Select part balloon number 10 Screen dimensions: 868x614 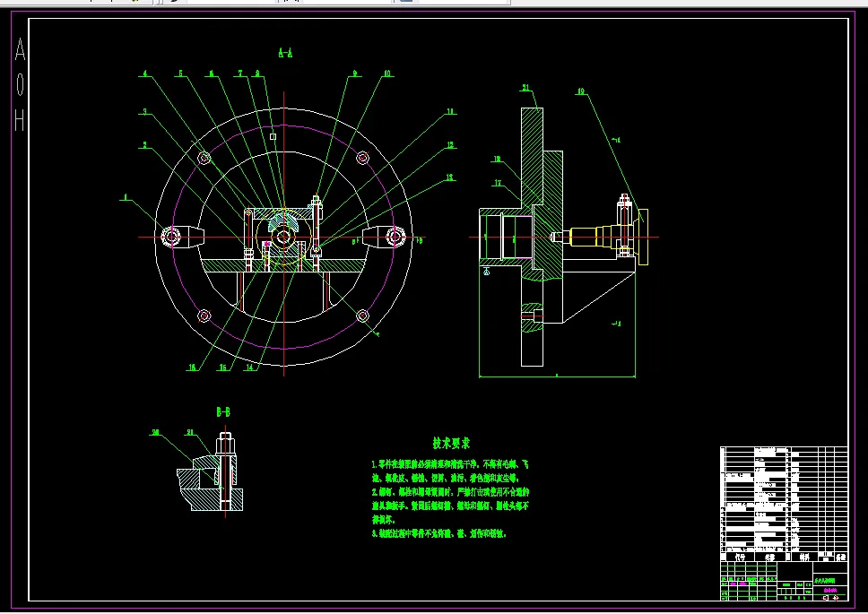[x=387, y=73]
